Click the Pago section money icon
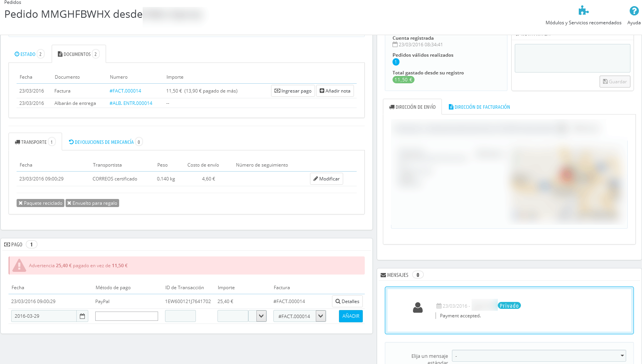Image resolution: width=642 pixels, height=364 pixels. click(x=7, y=244)
